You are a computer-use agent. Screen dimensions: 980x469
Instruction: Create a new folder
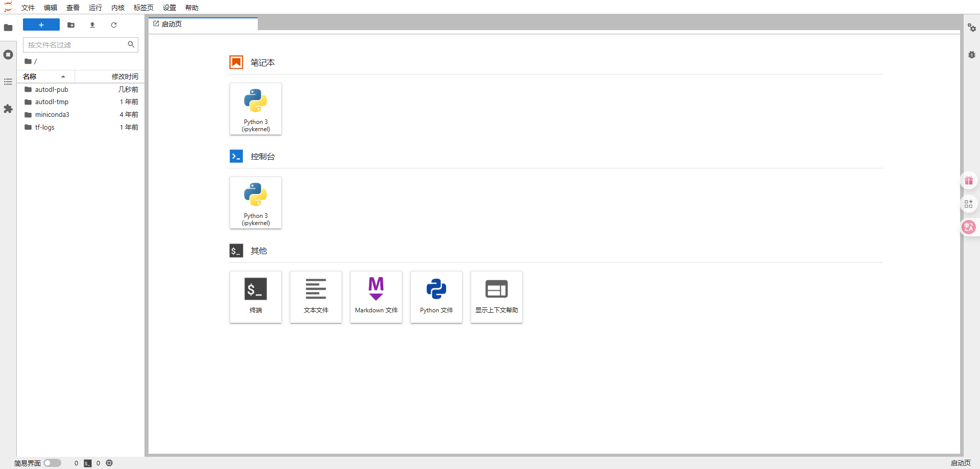[x=71, y=25]
